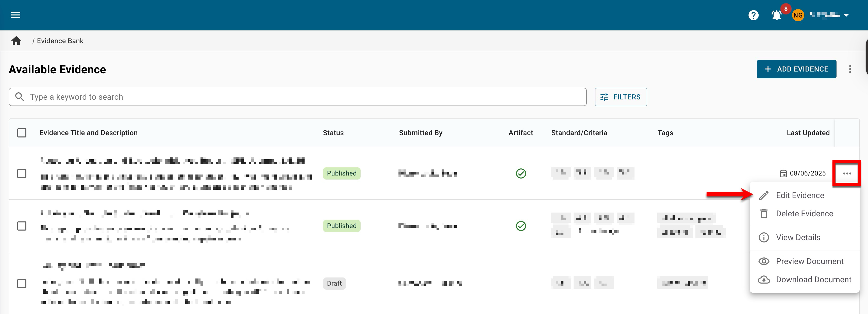Go to home via house icon
The height and width of the screenshot is (314, 868).
point(16,41)
